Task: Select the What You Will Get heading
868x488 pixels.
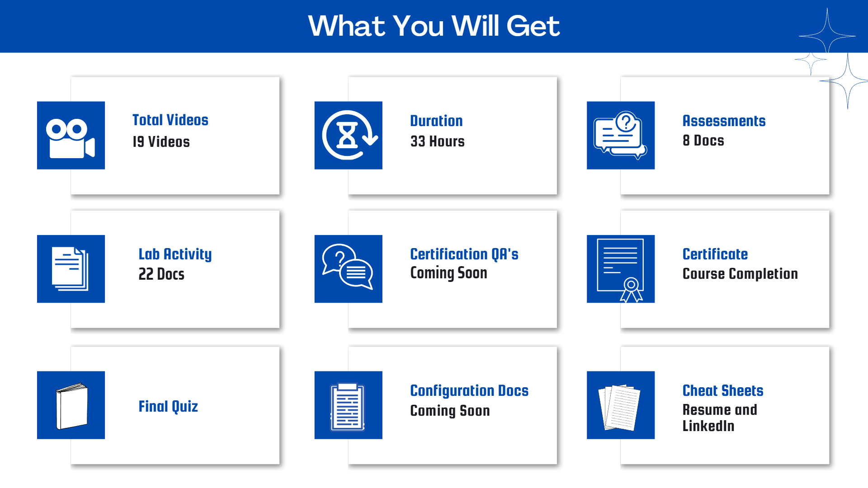Action: pos(434,28)
